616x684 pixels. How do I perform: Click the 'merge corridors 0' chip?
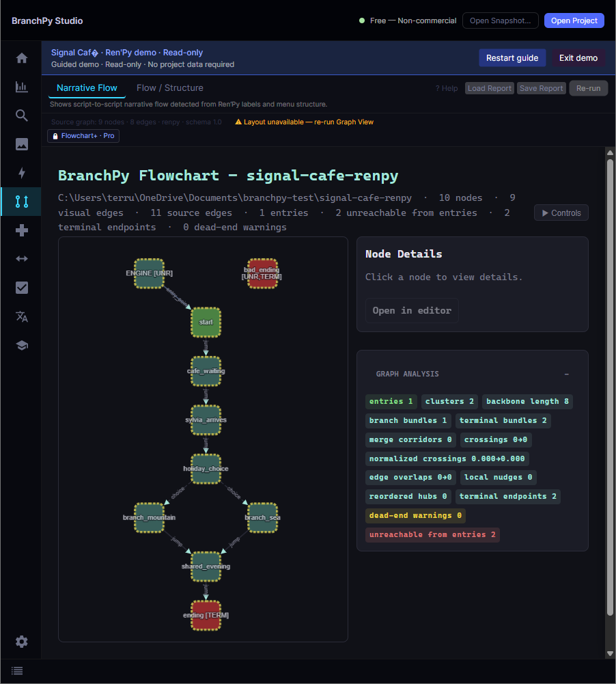(x=410, y=440)
